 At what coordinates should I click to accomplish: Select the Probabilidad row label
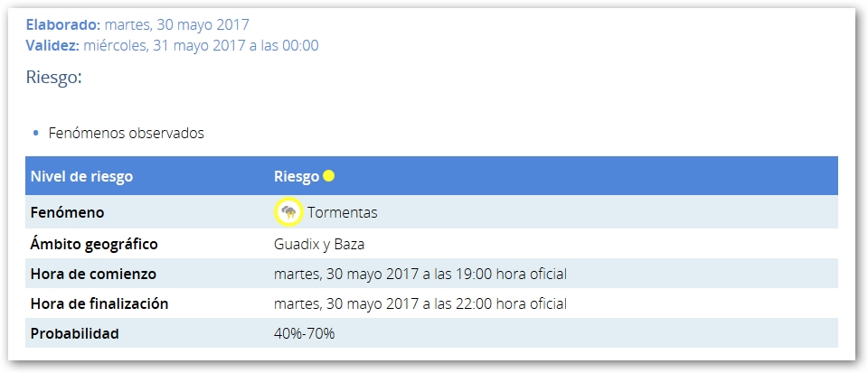[x=74, y=333]
